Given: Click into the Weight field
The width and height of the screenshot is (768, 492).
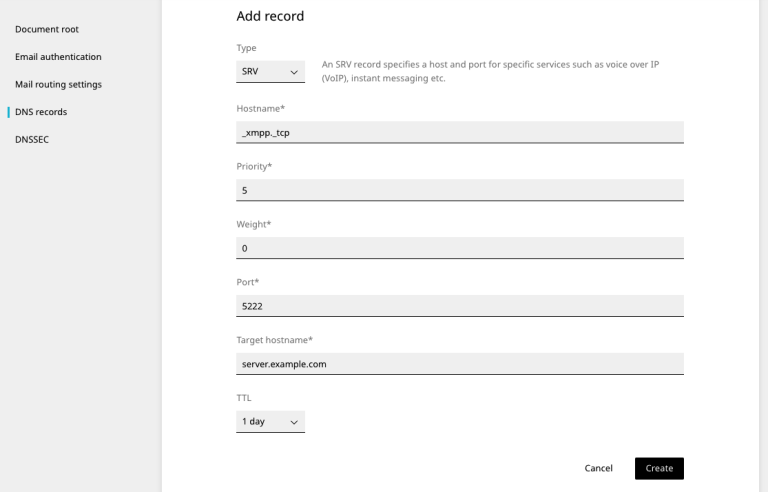Looking at the screenshot, I should (460, 248).
